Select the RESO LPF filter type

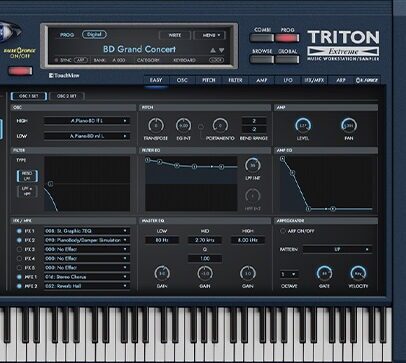point(27,176)
